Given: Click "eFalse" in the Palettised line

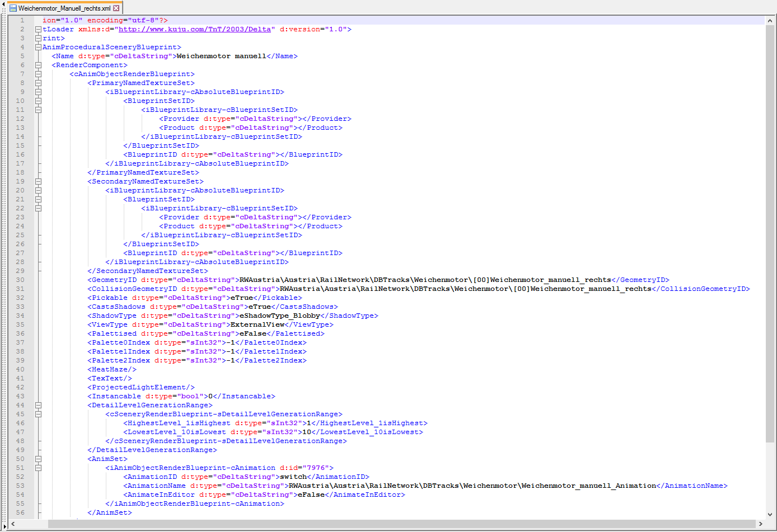Looking at the screenshot, I should [253, 333].
